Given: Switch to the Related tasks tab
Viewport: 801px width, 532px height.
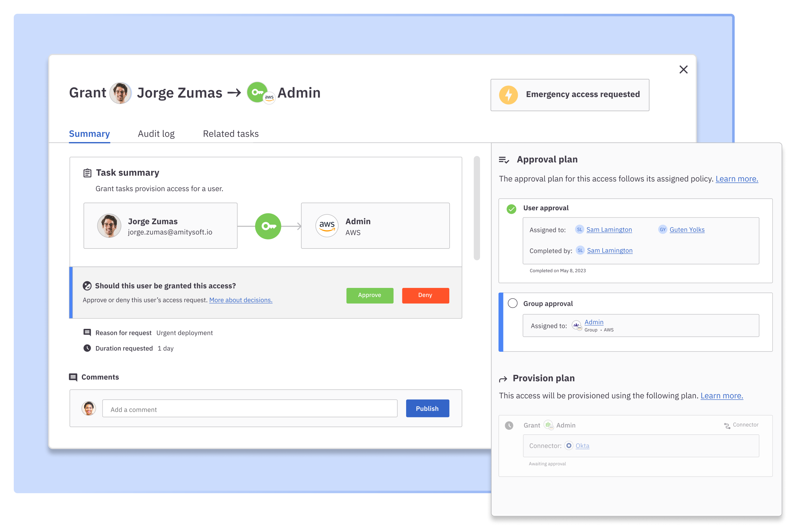Looking at the screenshot, I should pyautogui.click(x=231, y=134).
